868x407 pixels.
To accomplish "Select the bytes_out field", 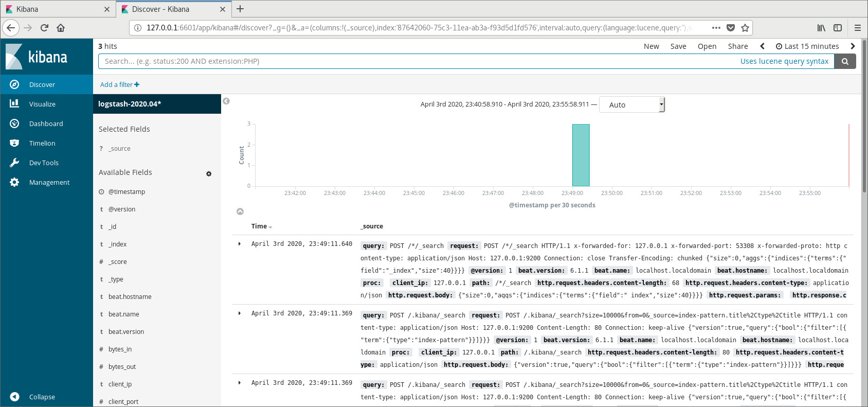I will click(122, 367).
